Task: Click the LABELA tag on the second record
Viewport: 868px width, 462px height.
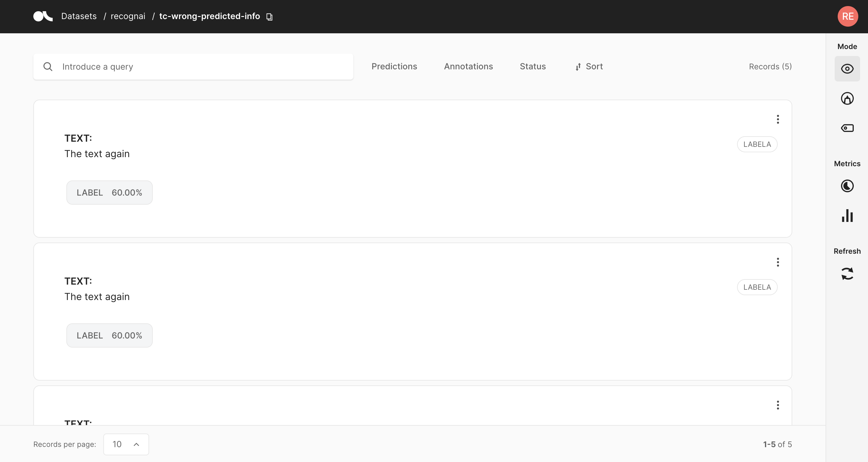Action: [x=757, y=287]
